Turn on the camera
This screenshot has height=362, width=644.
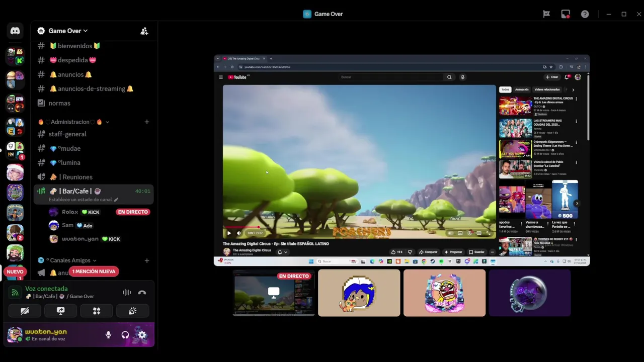25,311
